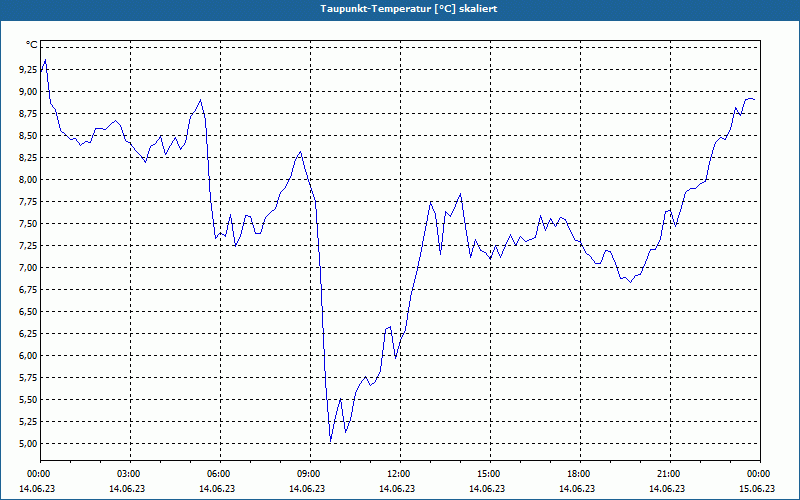Viewport: 800px width, 500px height.
Task: Click the "21:00" time label
Action: (670, 474)
